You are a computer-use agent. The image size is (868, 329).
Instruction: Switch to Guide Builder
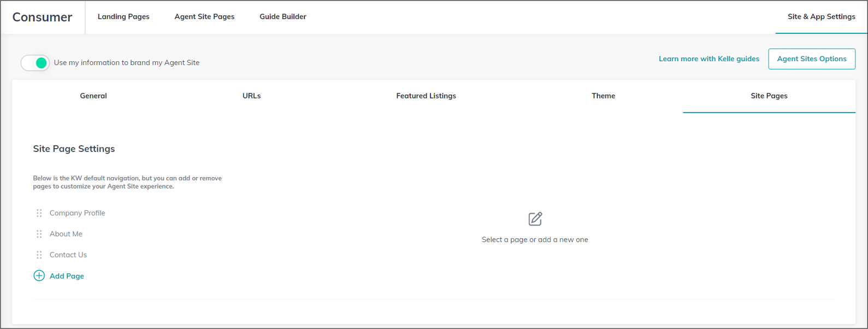(x=283, y=16)
